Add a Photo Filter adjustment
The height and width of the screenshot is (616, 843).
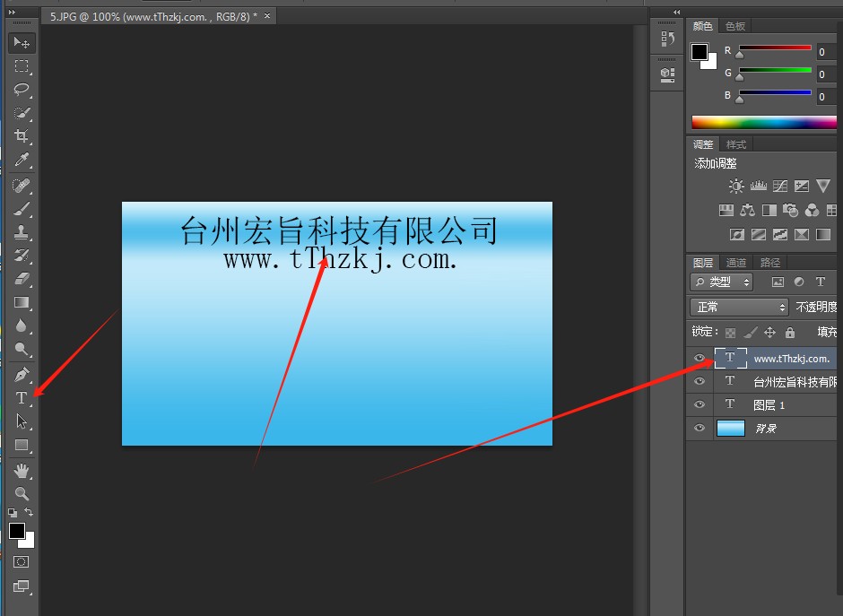coord(790,210)
